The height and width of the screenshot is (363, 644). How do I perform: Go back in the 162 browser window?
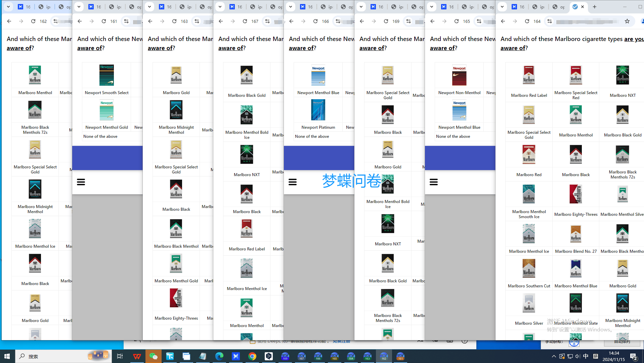click(9, 21)
